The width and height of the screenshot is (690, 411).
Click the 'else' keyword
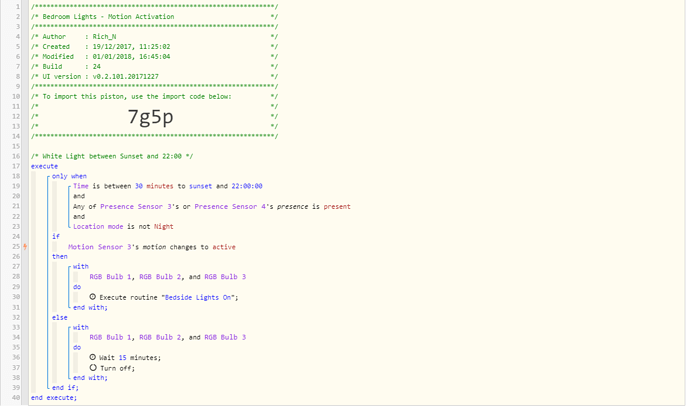click(60, 318)
